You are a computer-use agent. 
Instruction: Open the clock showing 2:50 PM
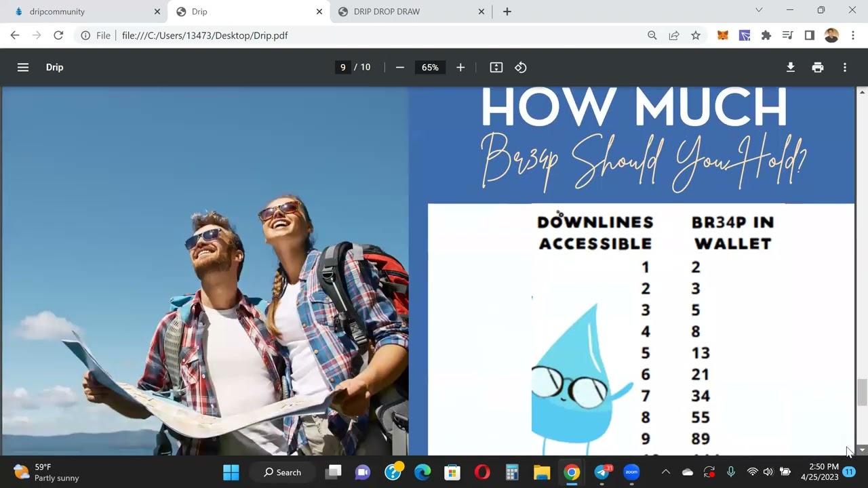click(x=819, y=472)
